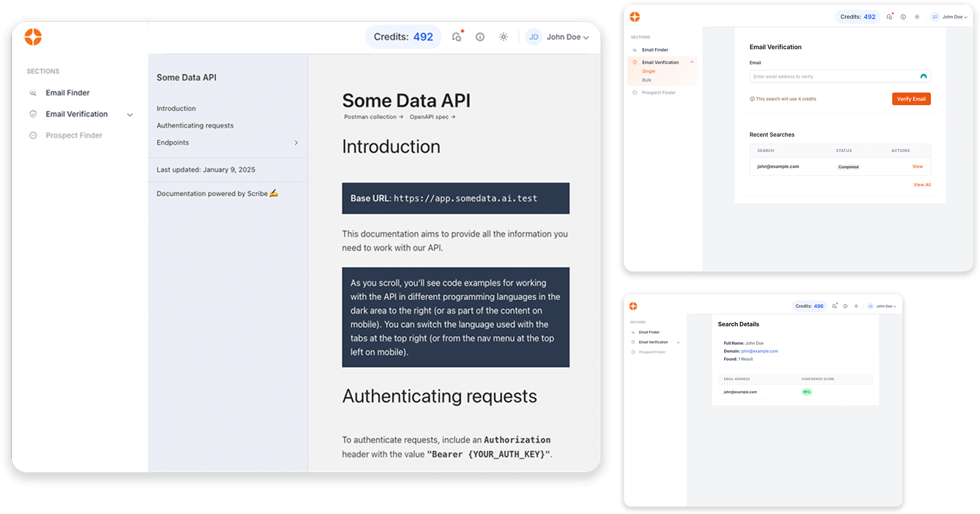Click Email Finder search icon in API docs sidebar
The width and height of the screenshot is (980, 514).
[x=33, y=93]
